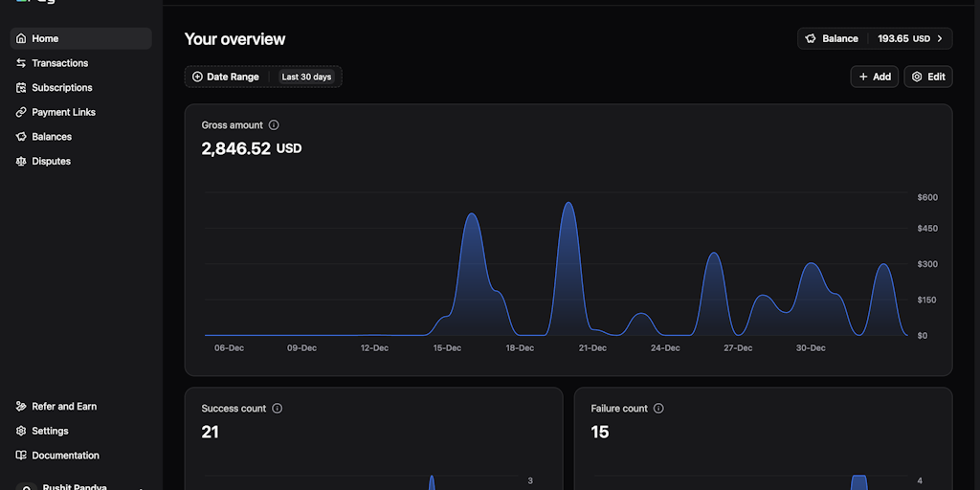
Task: Open the Date Range filter
Action: pyautogui.click(x=226, y=77)
